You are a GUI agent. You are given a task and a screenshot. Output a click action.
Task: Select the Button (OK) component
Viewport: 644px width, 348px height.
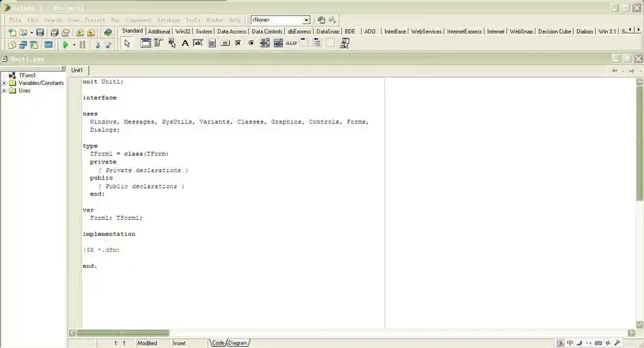tap(225, 43)
